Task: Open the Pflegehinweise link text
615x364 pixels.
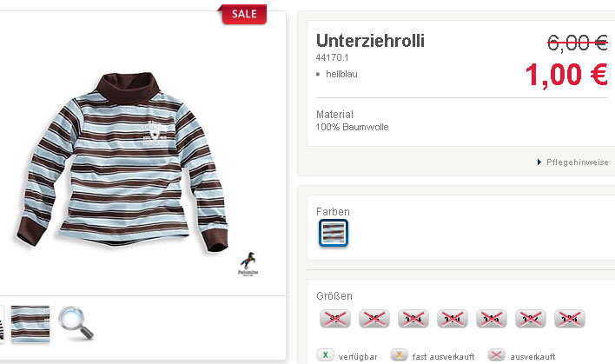Action: coord(577,162)
